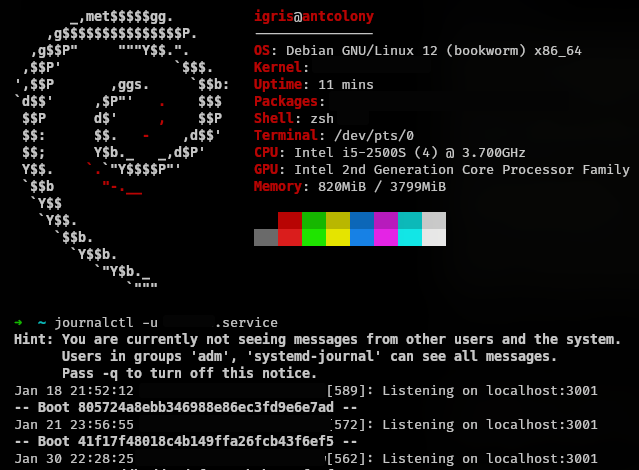Click the light gray top-row color block
This screenshot has height=470, width=639.
tap(434, 220)
